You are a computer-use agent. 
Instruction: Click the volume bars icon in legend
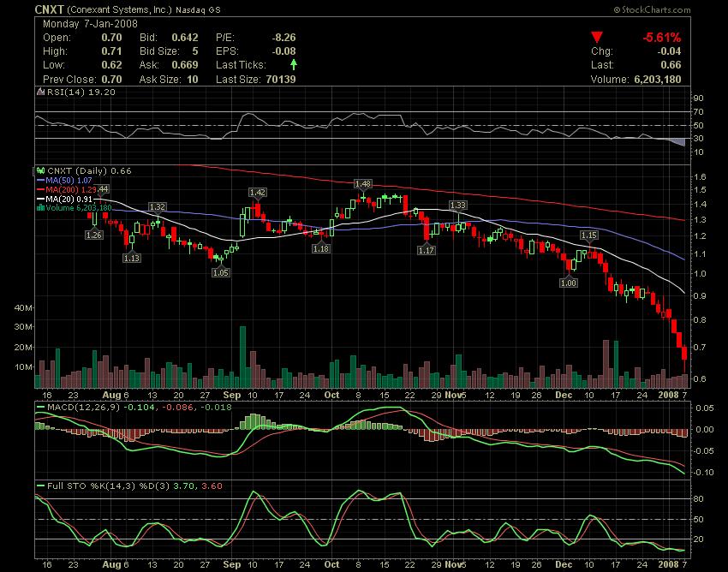(40, 207)
